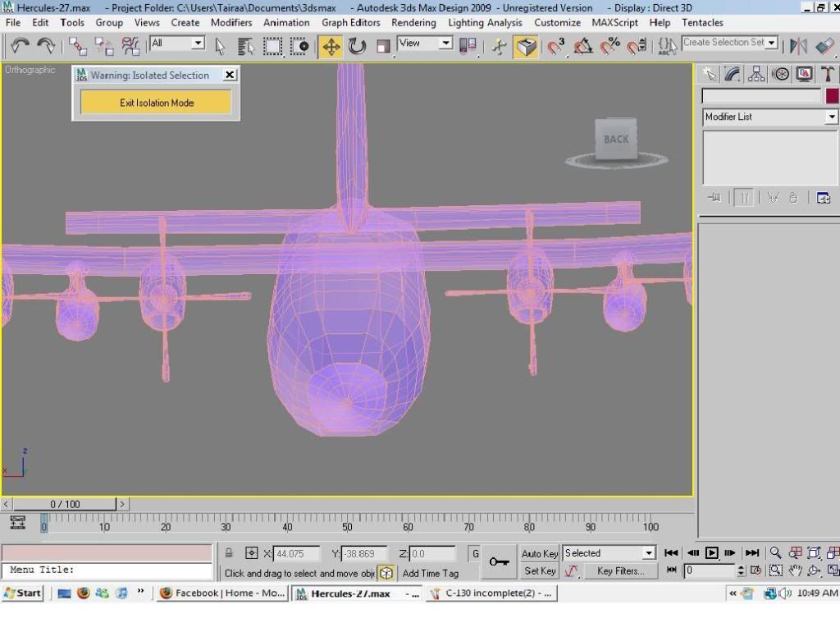Click the object color swatch
Viewport: 840px width, 623px height.
832,96
